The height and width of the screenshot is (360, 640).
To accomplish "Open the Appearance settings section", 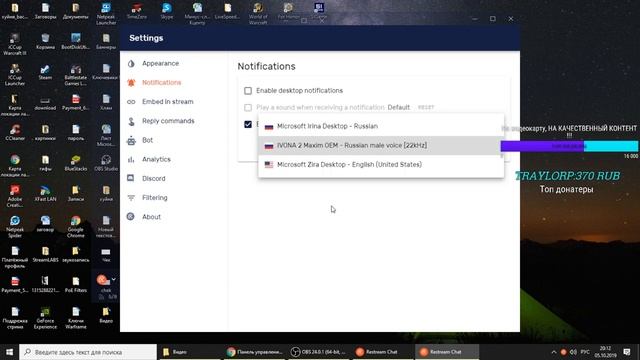I will [x=160, y=63].
